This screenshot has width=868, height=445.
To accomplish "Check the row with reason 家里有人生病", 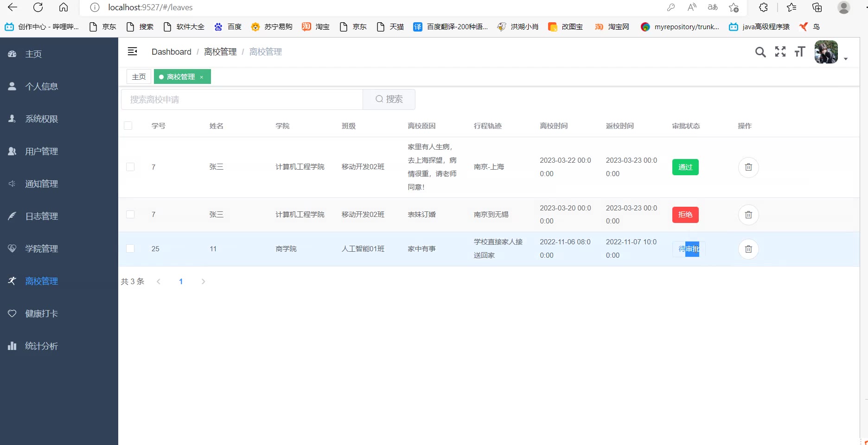I will point(130,167).
